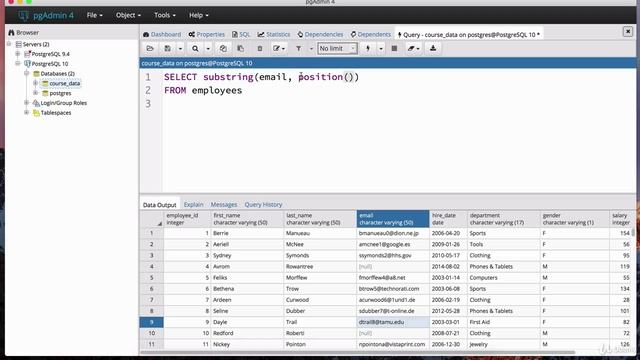Switch to the Data Output tab
Screen dimensions: 640x360
click(160, 204)
